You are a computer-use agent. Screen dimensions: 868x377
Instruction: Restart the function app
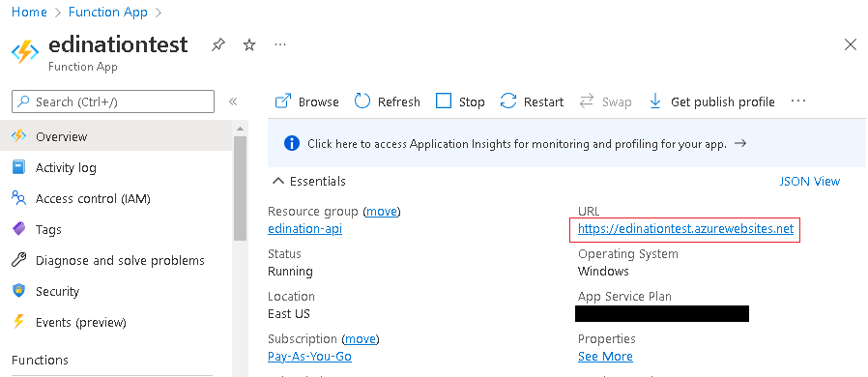[x=532, y=101]
